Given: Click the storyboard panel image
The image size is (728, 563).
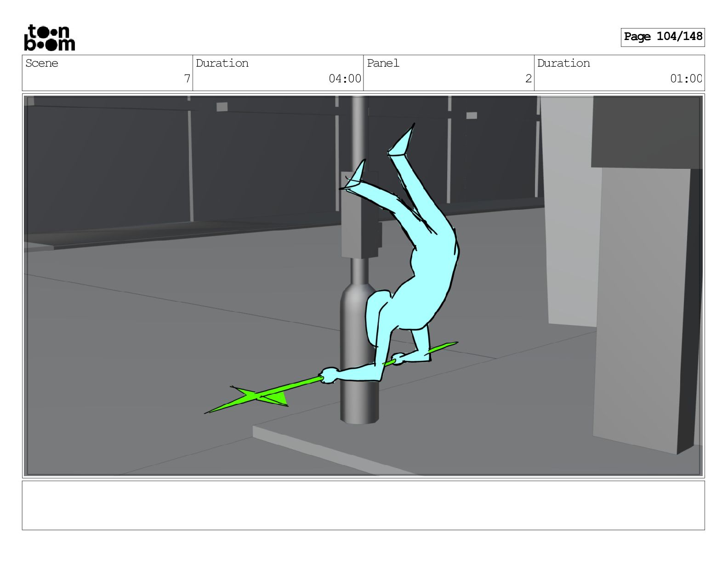Looking at the screenshot, I should coord(363,286).
